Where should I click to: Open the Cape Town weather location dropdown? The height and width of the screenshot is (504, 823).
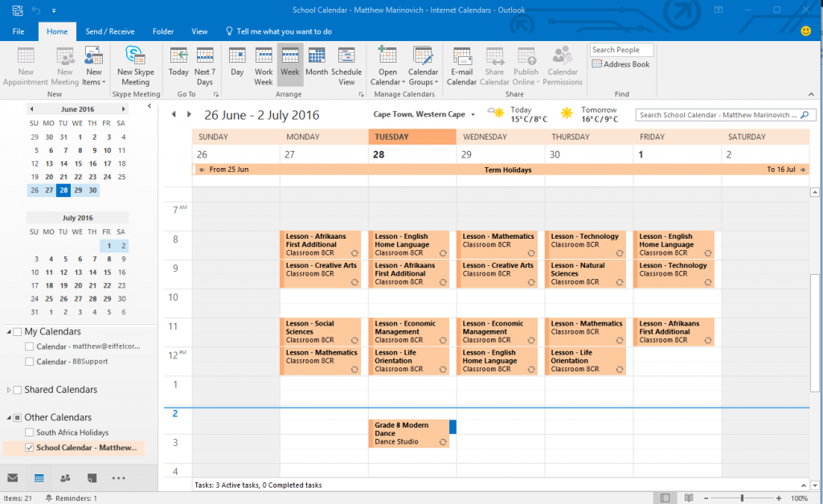[x=473, y=114]
